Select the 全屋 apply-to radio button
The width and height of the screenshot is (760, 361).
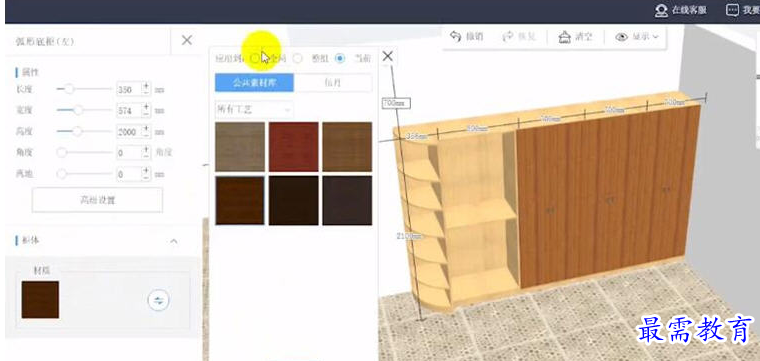pyautogui.click(x=255, y=58)
